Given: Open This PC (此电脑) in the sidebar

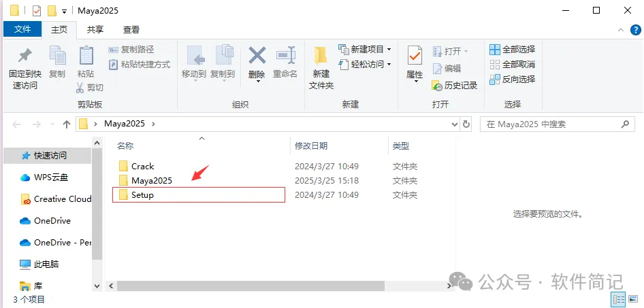Looking at the screenshot, I should (39, 264).
